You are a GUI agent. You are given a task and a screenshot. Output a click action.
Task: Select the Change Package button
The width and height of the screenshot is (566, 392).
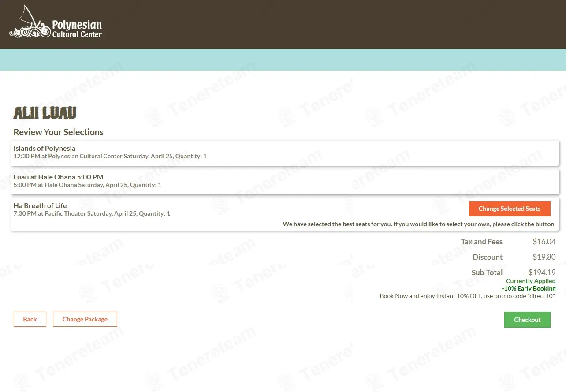click(85, 319)
